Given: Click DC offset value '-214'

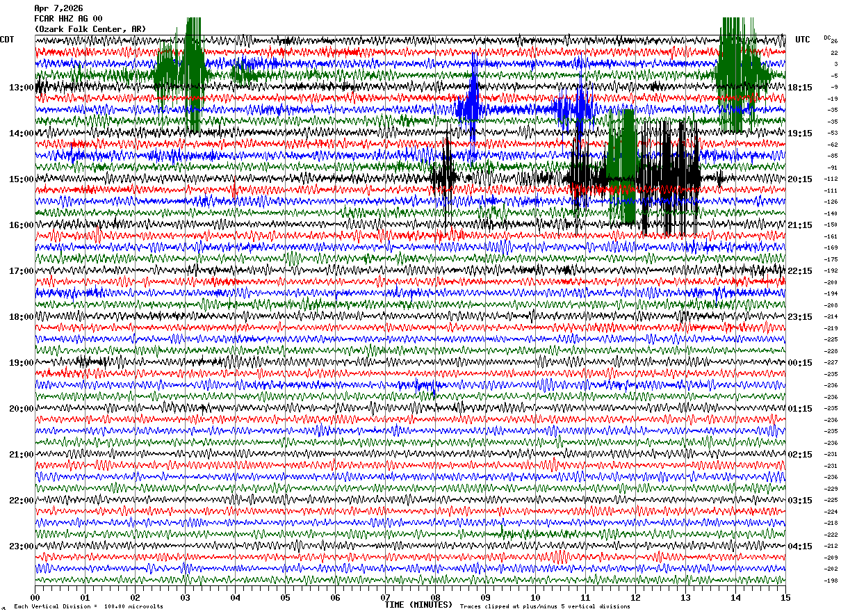Looking at the screenshot, I should coord(831,316).
